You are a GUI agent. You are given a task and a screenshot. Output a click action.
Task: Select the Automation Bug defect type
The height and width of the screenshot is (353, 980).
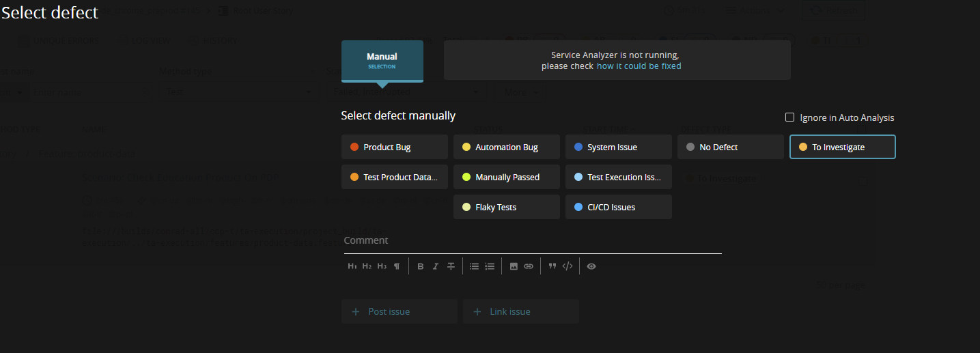[x=507, y=147]
